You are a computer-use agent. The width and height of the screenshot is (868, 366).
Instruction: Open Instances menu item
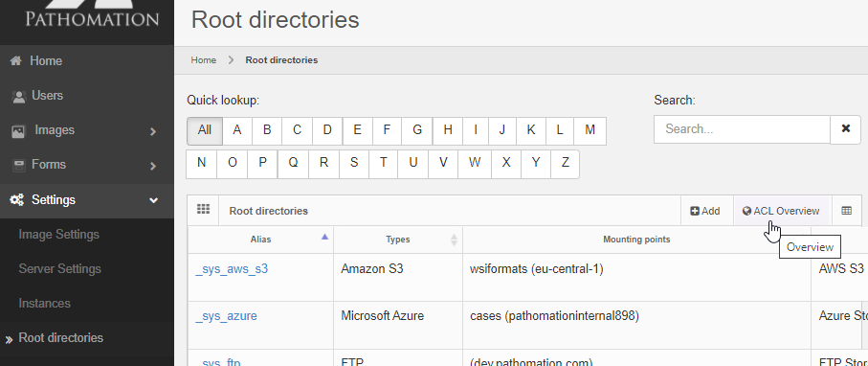click(45, 304)
